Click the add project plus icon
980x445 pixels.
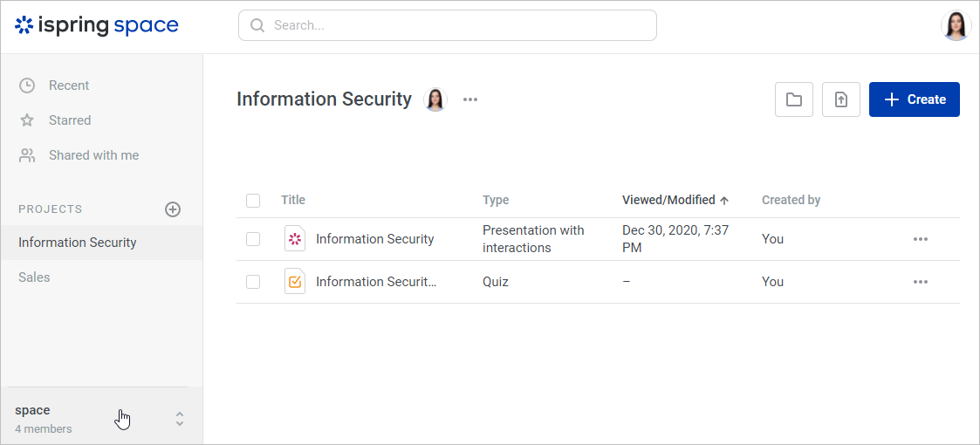coord(173,209)
